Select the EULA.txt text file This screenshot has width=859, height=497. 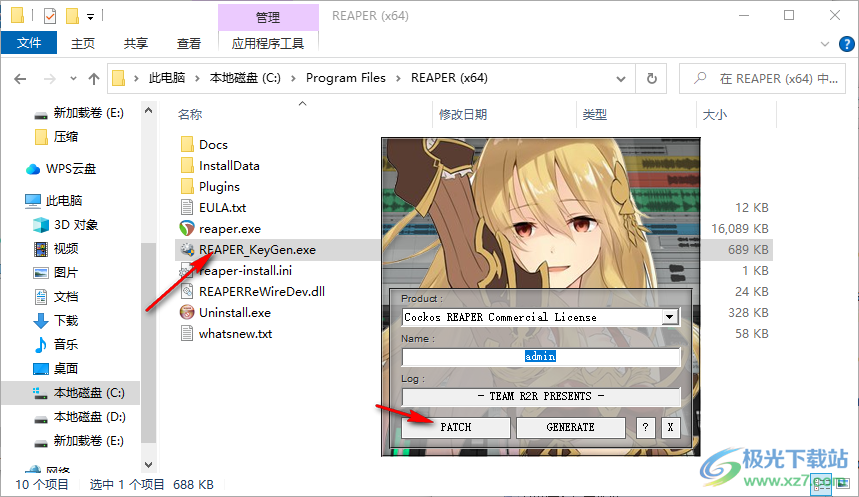(222, 208)
